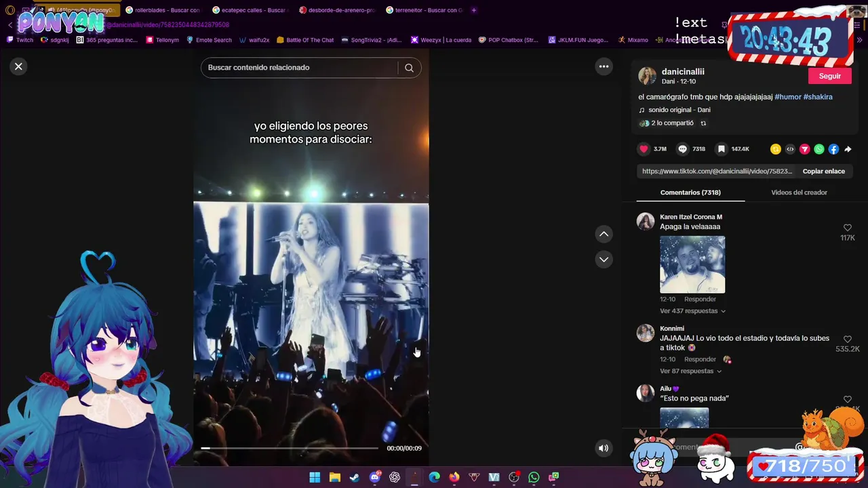Viewport: 868px width, 488px height.
Task: Share to WhatsApp icon in share row
Action: pyautogui.click(x=819, y=149)
